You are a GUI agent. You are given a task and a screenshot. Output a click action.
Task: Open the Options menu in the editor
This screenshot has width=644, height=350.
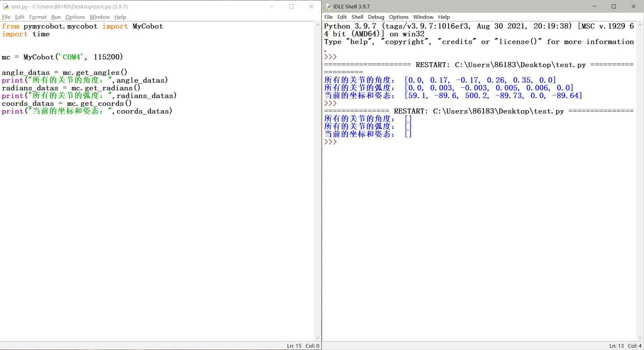75,17
